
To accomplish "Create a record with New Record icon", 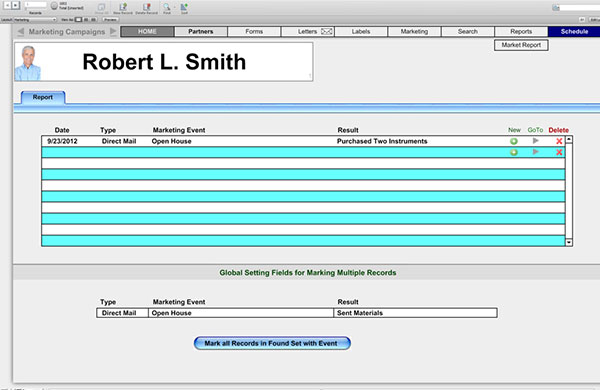I will 123,8.
